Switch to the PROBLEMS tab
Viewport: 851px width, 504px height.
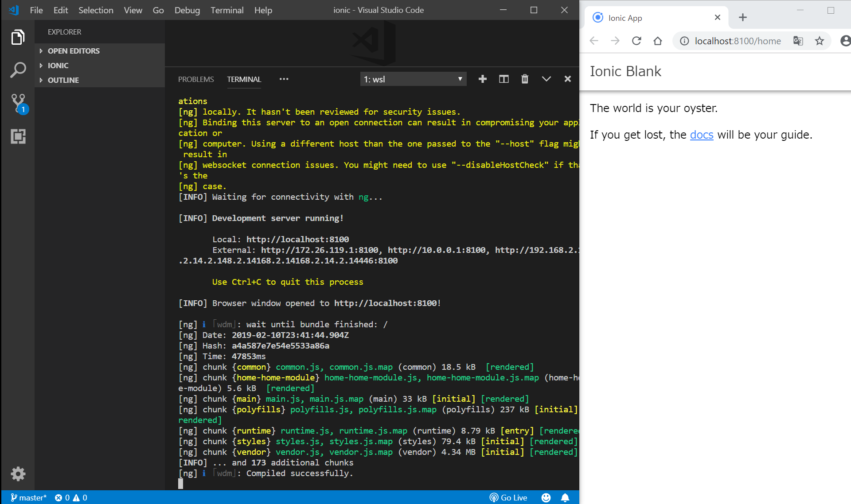196,79
